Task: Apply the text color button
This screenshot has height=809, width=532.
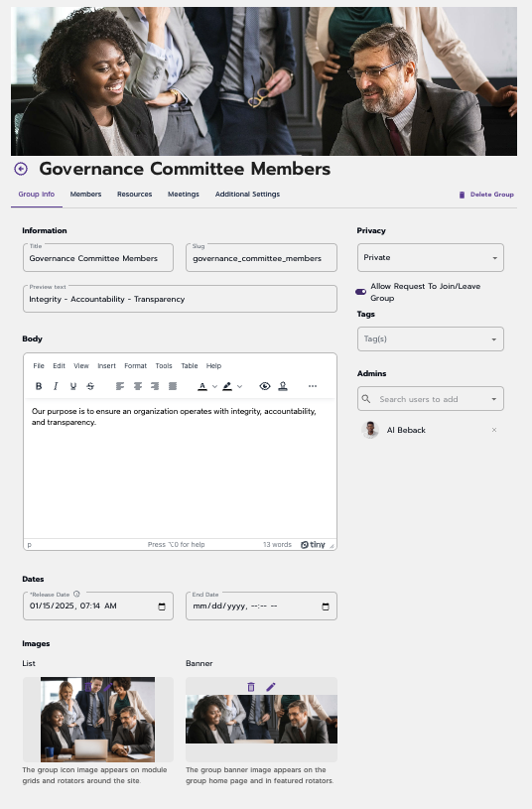Action: pos(202,386)
